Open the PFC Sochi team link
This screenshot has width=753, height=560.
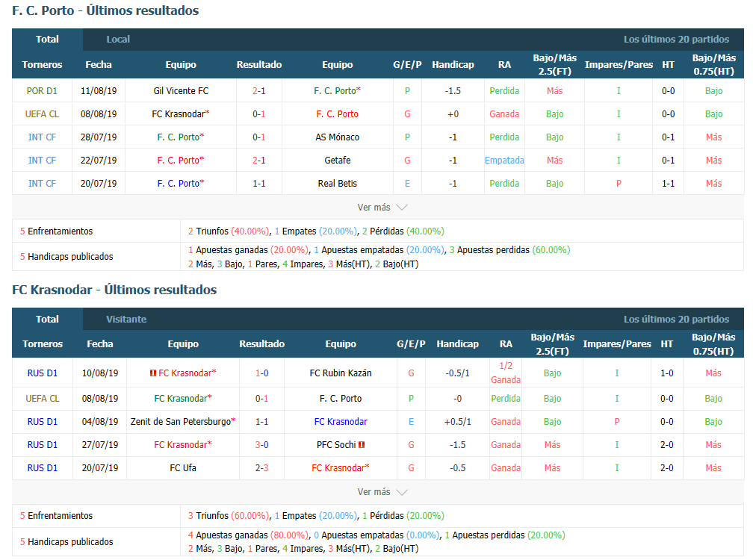click(336, 445)
